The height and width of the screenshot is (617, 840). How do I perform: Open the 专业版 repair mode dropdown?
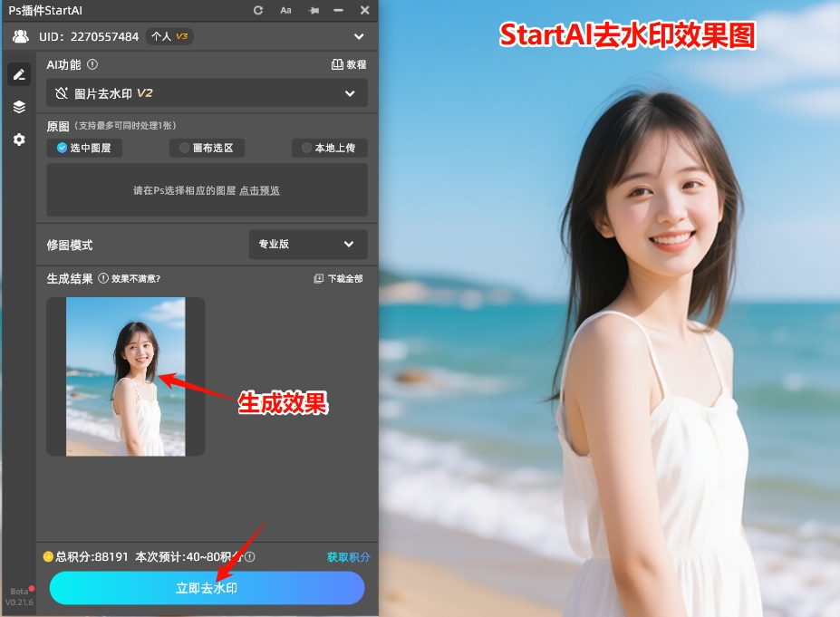pos(307,244)
